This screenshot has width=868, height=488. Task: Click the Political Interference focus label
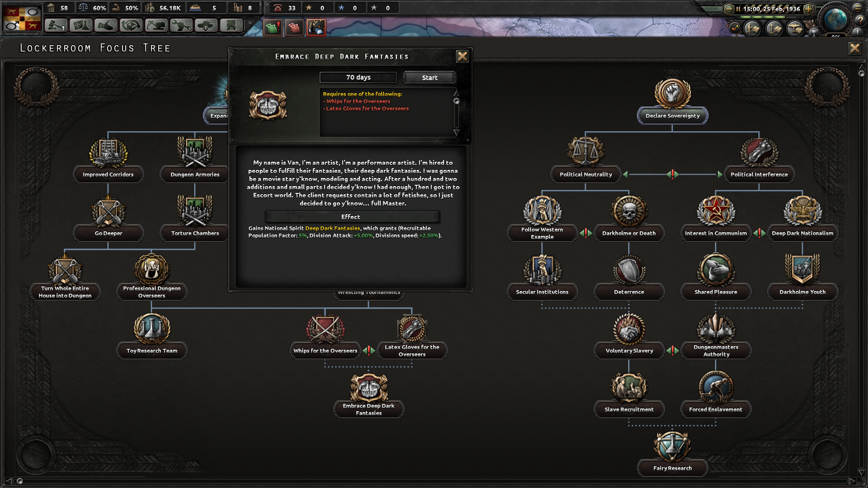coord(759,174)
